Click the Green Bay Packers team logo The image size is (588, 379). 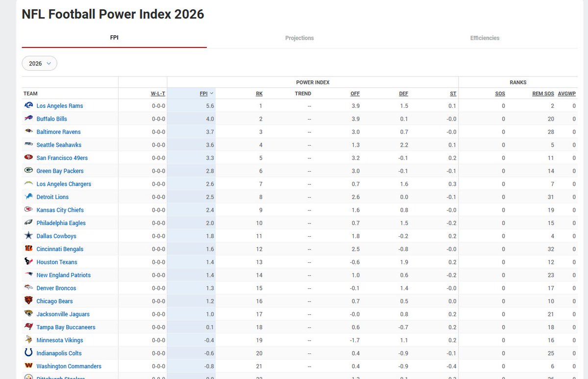click(28, 171)
